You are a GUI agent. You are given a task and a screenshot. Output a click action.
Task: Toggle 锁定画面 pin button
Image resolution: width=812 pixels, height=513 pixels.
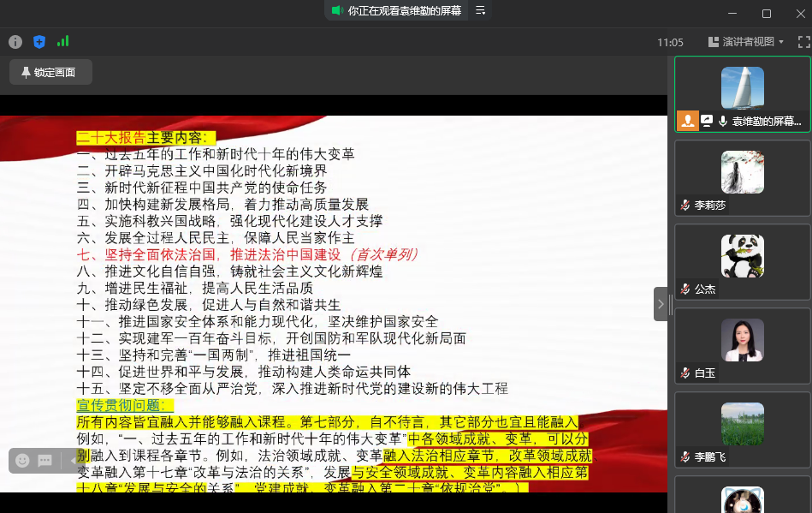pos(50,73)
